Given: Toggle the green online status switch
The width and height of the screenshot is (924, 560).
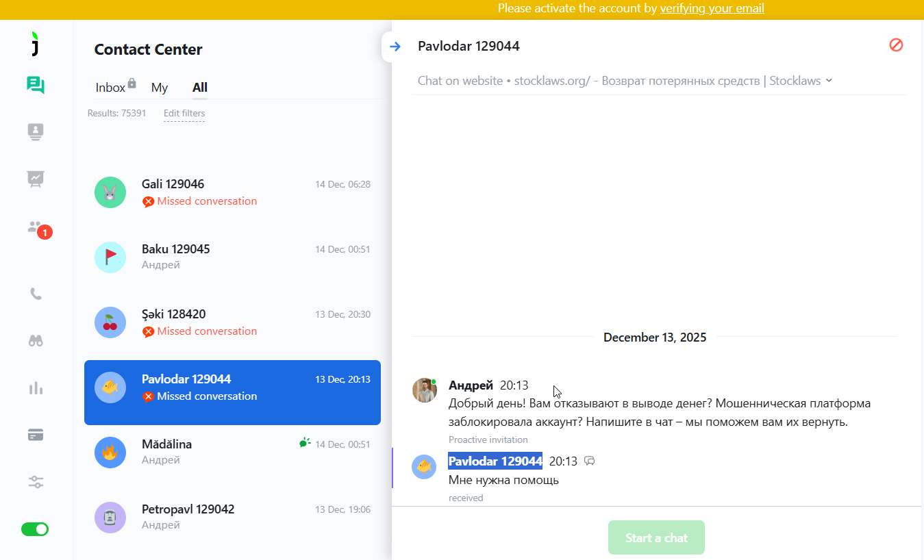Looking at the screenshot, I should 35,529.
